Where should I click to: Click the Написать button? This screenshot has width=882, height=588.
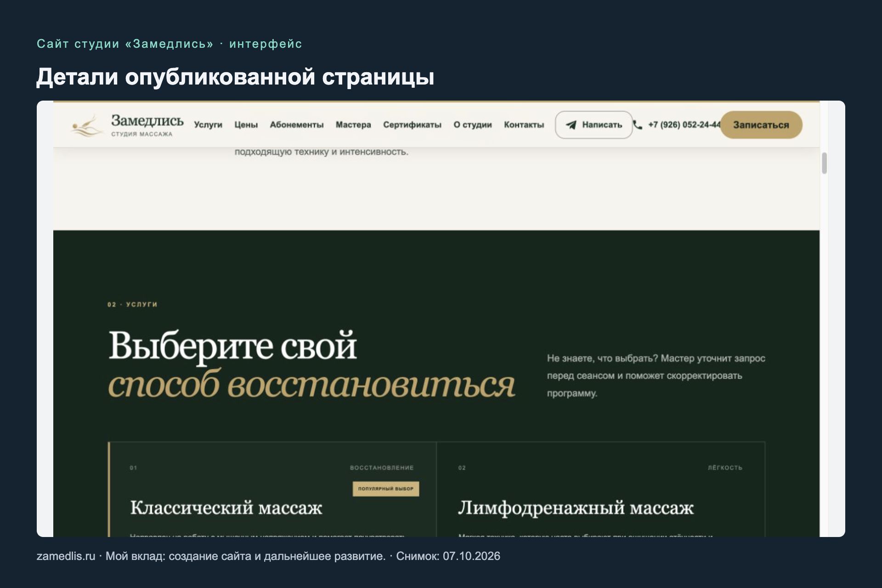tap(594, 125)
